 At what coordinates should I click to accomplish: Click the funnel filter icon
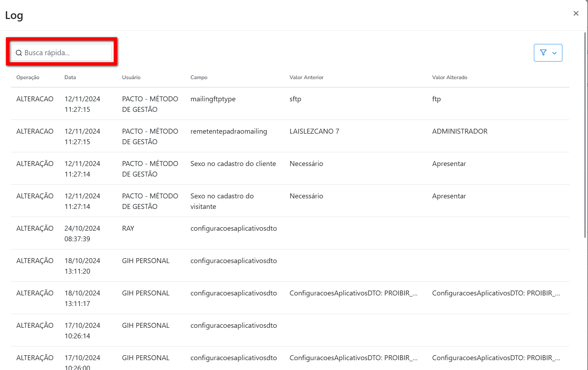[543, 53]
